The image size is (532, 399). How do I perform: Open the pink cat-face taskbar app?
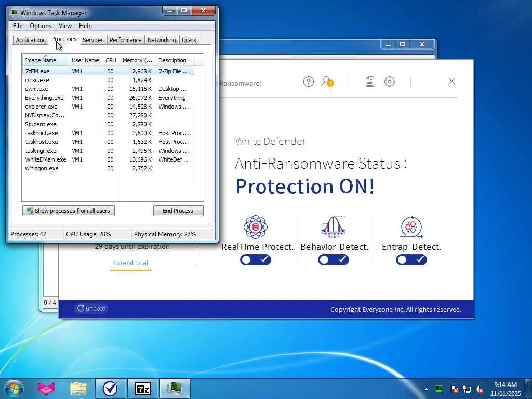(46, 389)
